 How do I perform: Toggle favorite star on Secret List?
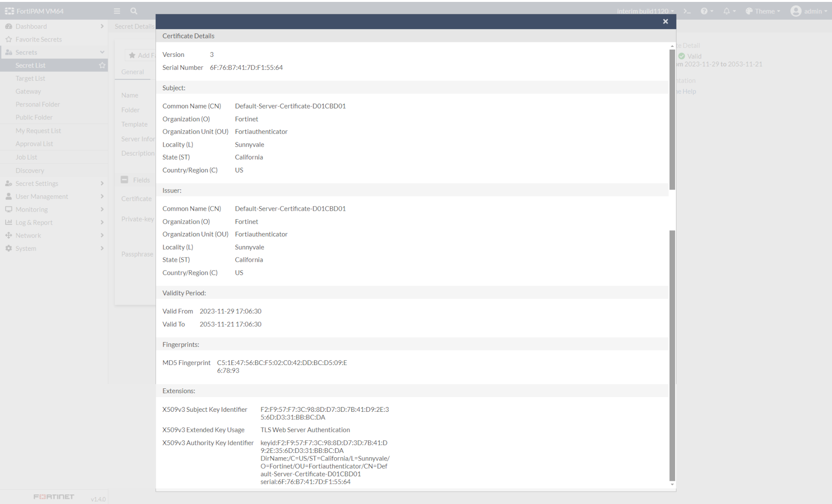tap(102, 65)
